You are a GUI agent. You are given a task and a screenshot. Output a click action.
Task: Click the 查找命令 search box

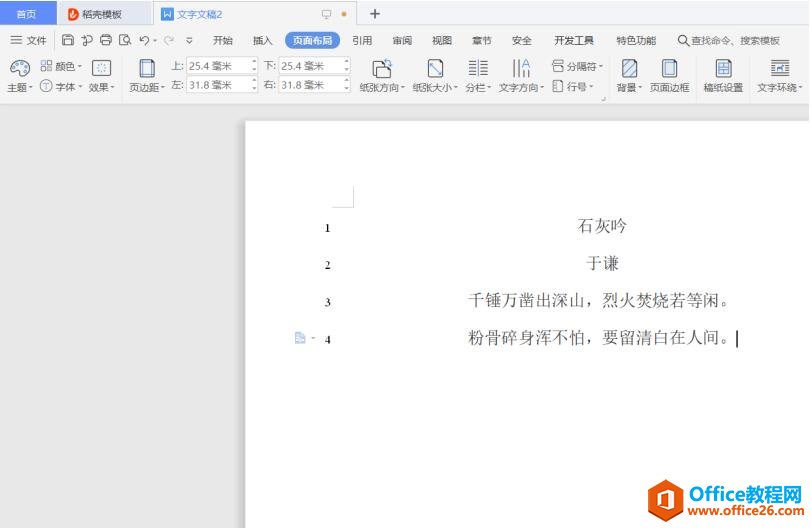click(729, 40)
